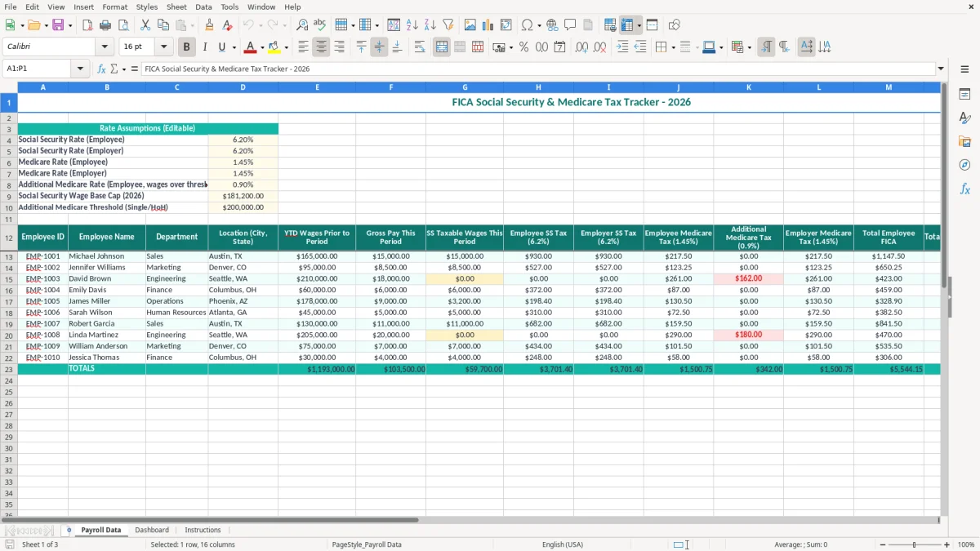Open sidebar Properties panel icon
This screenshot has height=551, width=980.
point(964,94)
